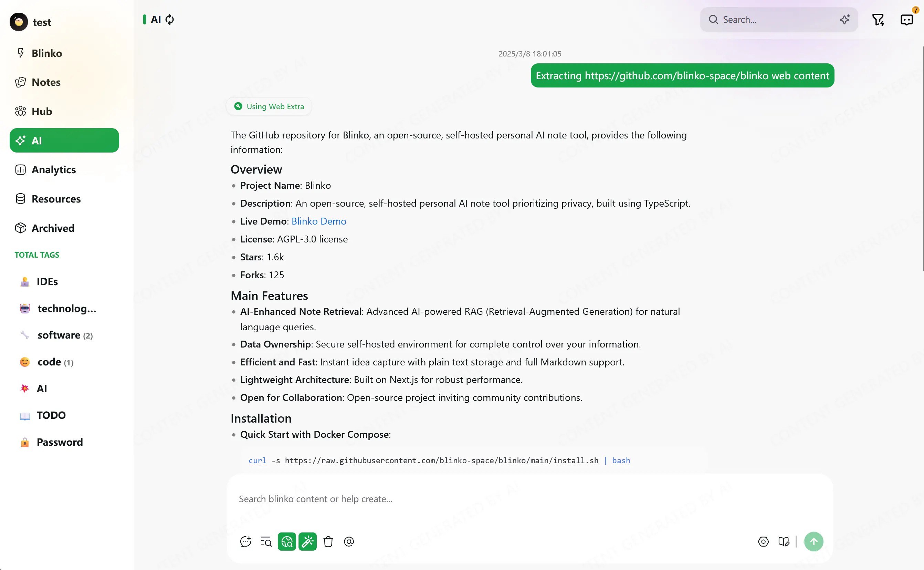Focus the 'Search blinko content or help create' box

click(x=529, y=499)
